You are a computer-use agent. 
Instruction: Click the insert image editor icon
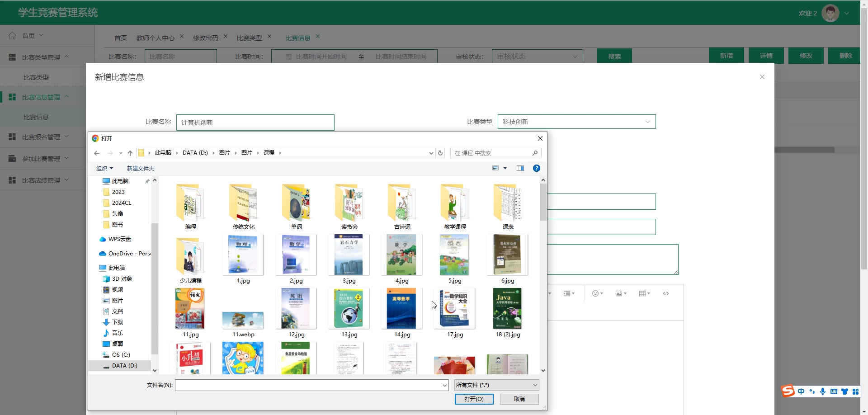click(x=620, y=294)
